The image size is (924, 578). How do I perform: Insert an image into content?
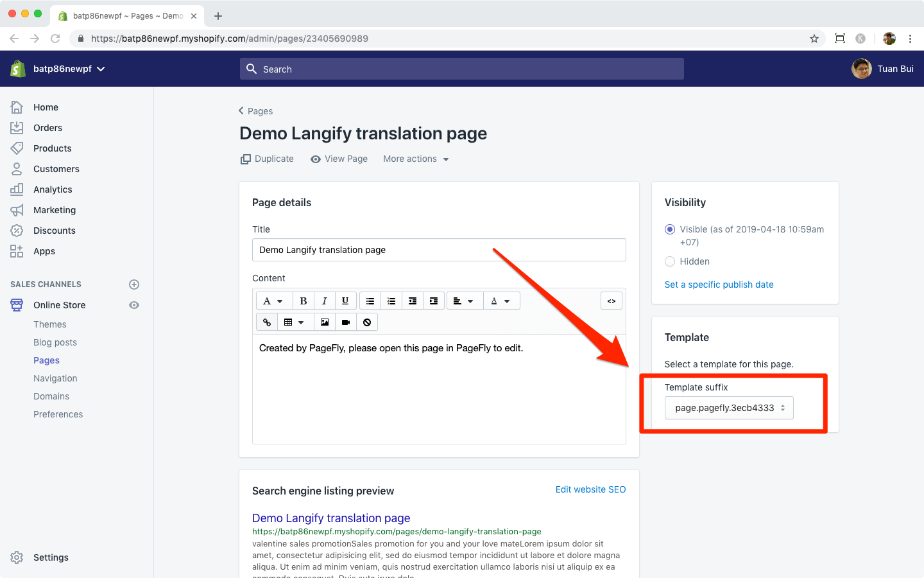click(325, 322)
